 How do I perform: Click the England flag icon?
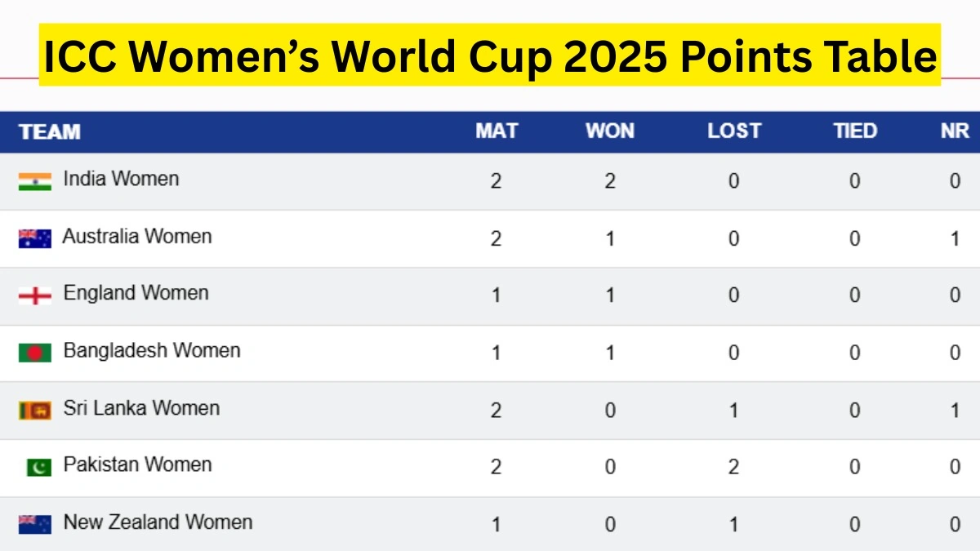34,295
